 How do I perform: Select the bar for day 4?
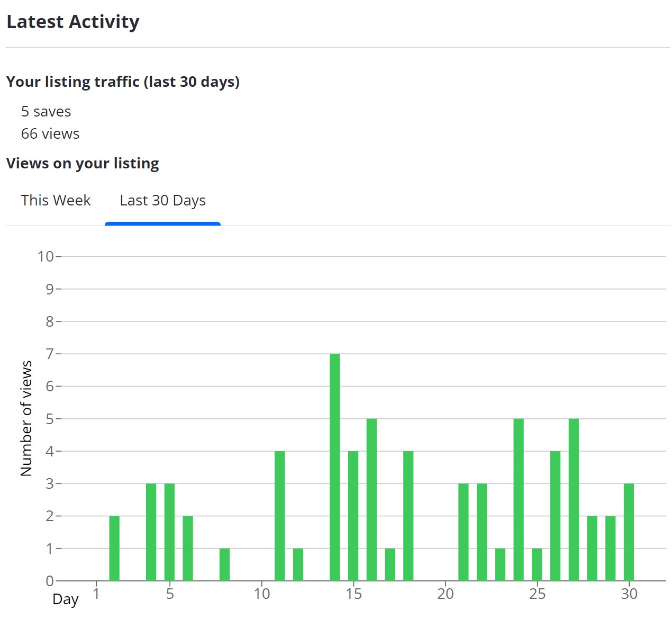[x=151, y=532]
